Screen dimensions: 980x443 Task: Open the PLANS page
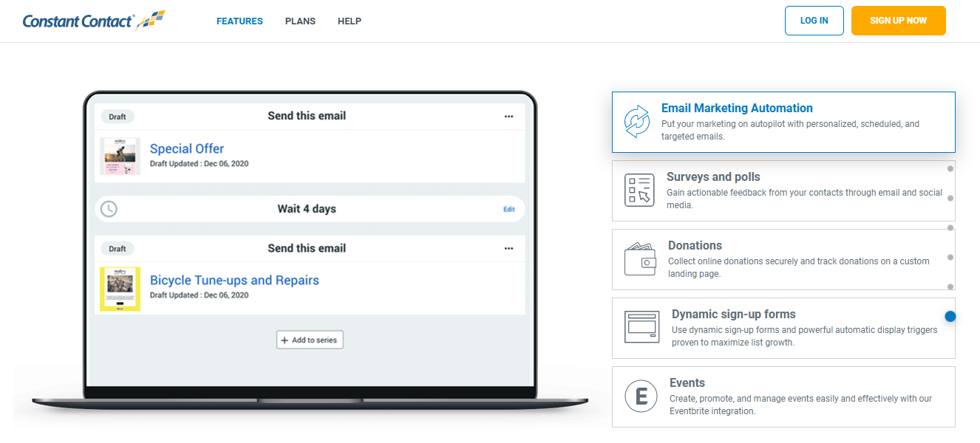300,21
